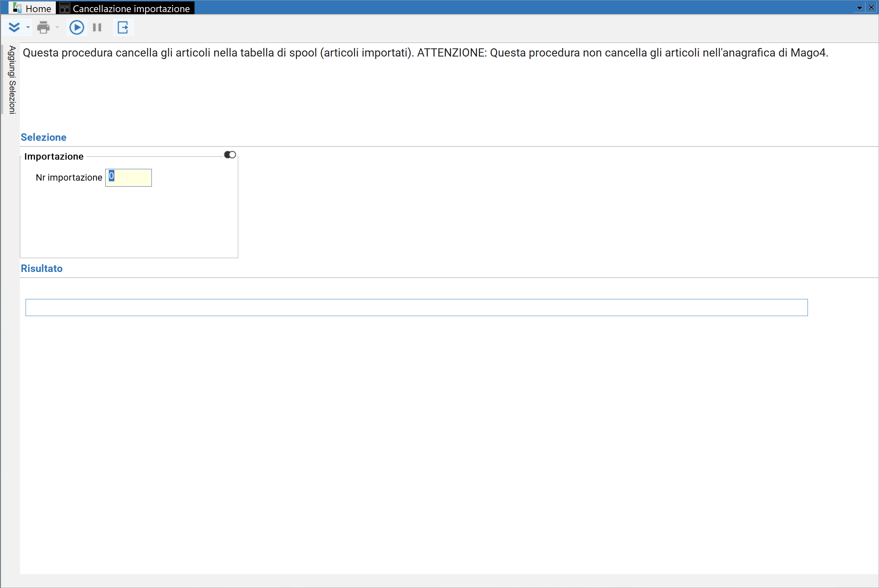This screenshot has width=879, height=588.
Task: Toggle the Importazione group switch
Action: pyautogui.click(x=230, y=155)
